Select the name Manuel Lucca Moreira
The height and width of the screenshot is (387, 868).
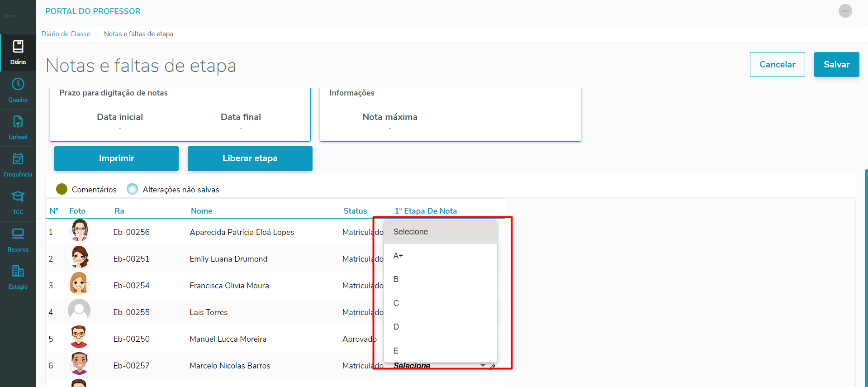click(x=228, y=339)
